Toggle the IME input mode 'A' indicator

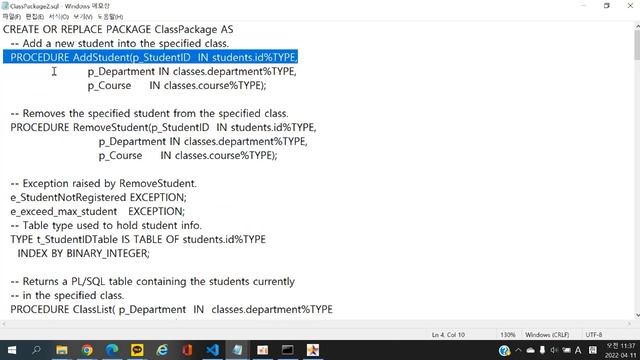click(578, 350)
